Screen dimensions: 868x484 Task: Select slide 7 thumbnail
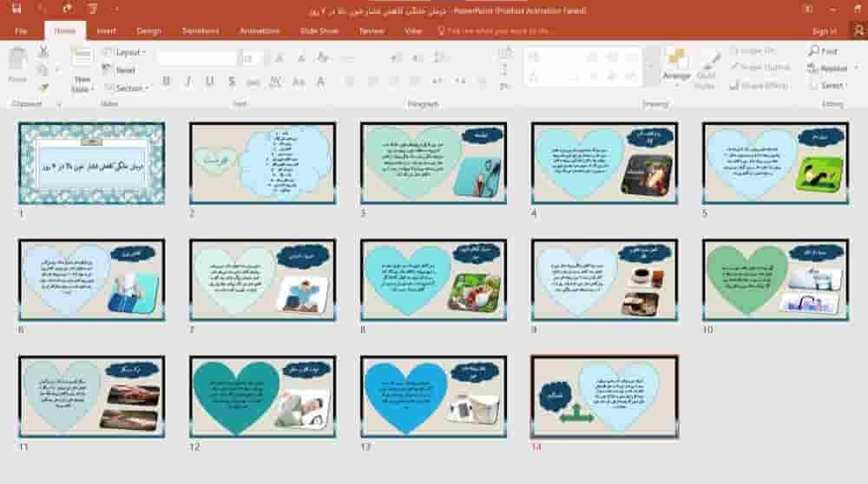[x=263, y=280]
